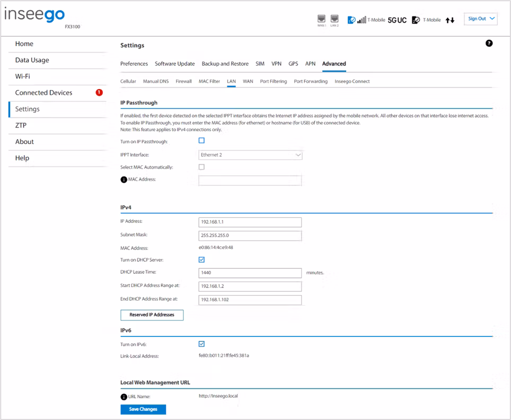Click the Start DHCP Address Range field

[x=250, y=287]
